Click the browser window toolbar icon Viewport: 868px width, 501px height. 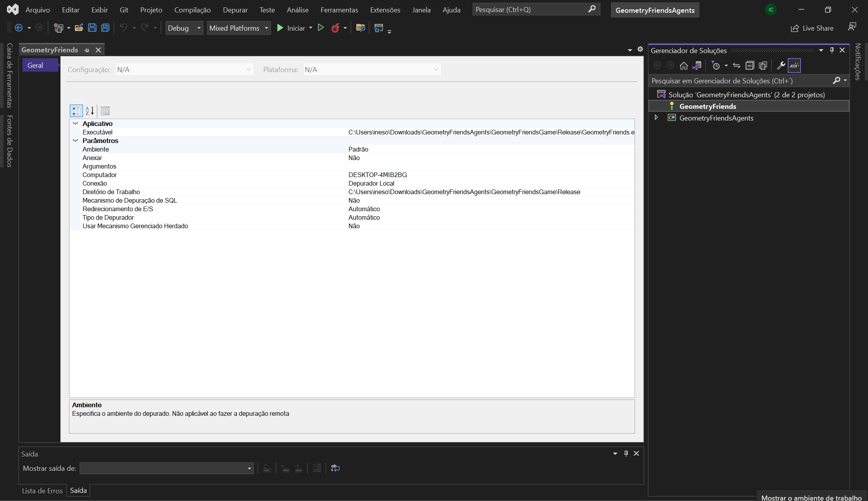[x=379, y=28]
